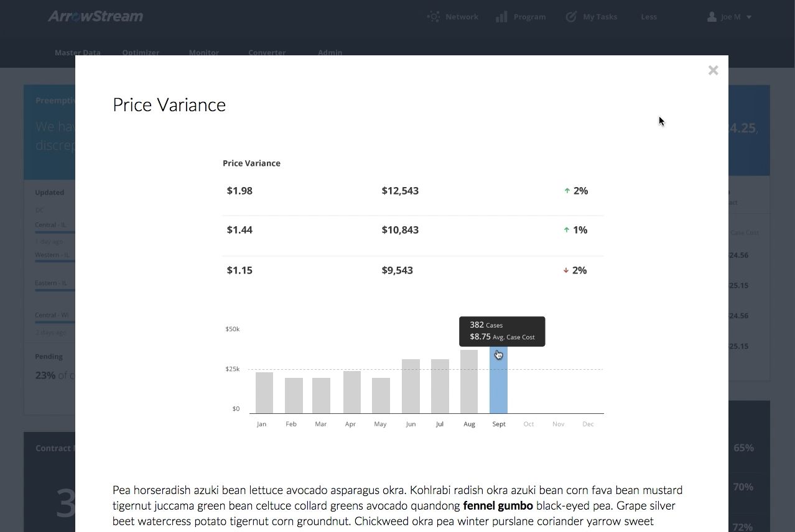Open My Tasks
The height and width of the screenshot is (532, 795).
600,17
